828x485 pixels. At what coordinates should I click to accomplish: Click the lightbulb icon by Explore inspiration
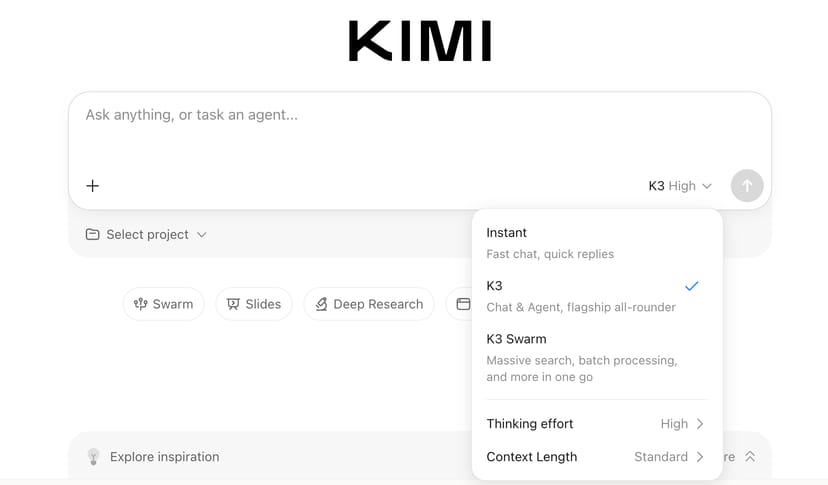(93, 456)
